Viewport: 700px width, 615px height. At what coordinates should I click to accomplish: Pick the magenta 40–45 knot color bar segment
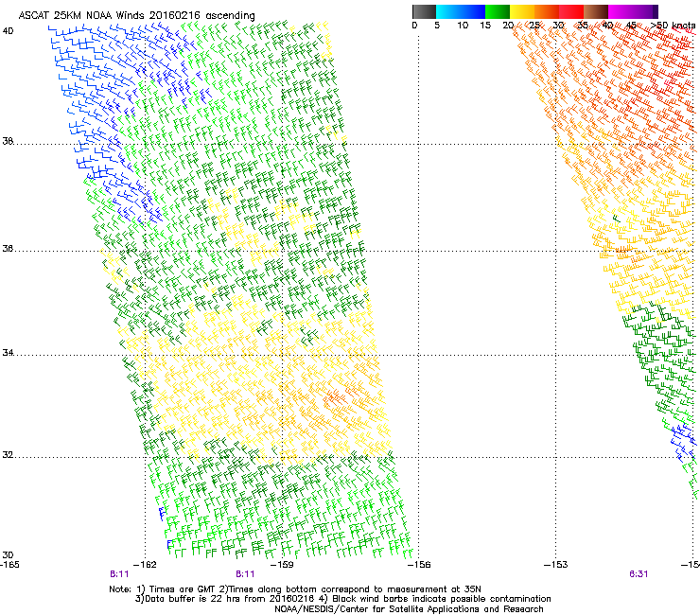621,11
